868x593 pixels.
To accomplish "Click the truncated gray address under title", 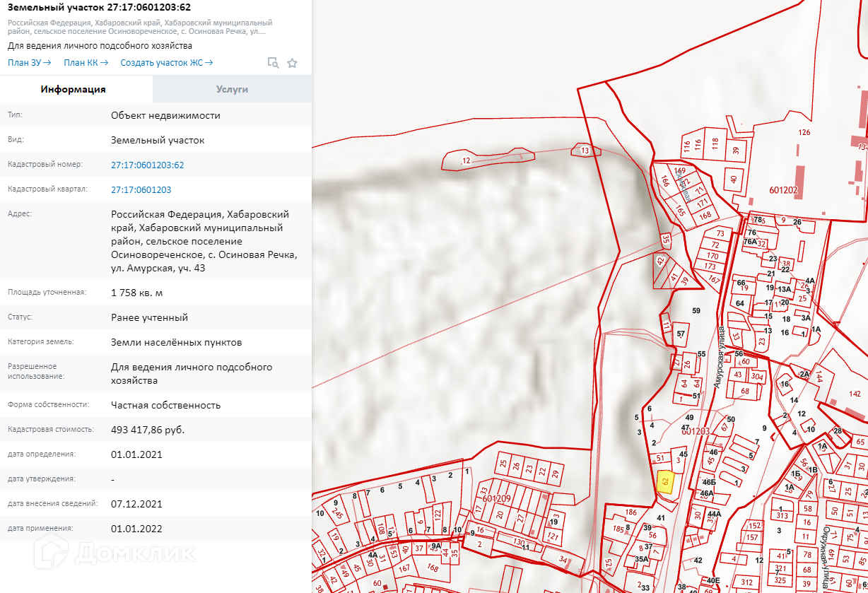I will (x=140, y=28).
